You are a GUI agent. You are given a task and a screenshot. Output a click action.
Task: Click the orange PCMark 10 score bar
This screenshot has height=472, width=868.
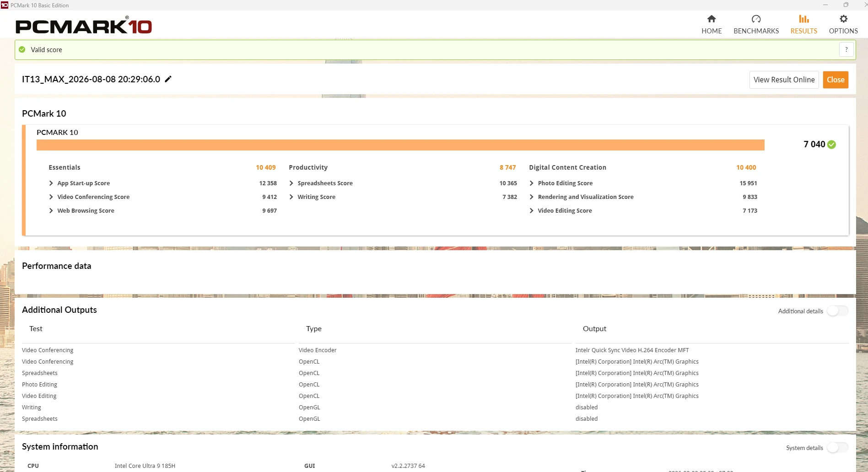tap(400, 145)
